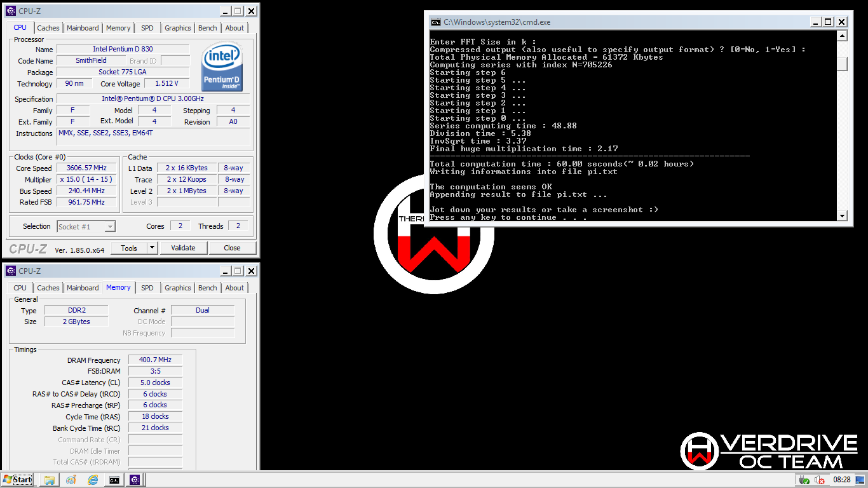Image resolution: width=868 pixels, height=488 pixels.
Task: Click the Level 2 value 2 x 1 MBytes
Action: point(187,191)
